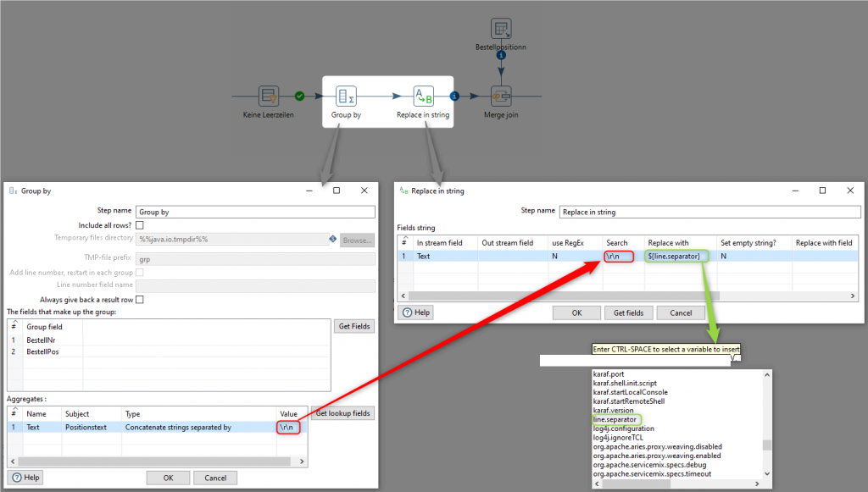Click Get lookup fields button
868x492 pixels.
[x=342, y=414]
